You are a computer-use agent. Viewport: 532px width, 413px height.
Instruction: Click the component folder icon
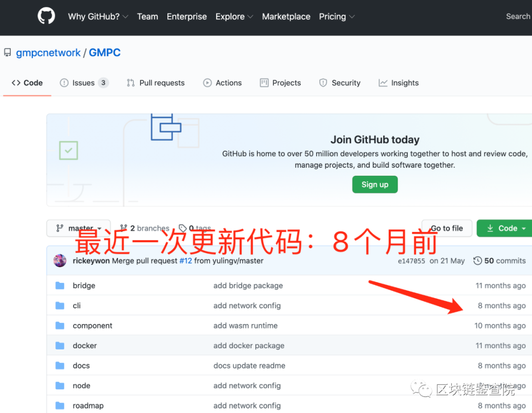pyautogui.click(x=60, y=325)
